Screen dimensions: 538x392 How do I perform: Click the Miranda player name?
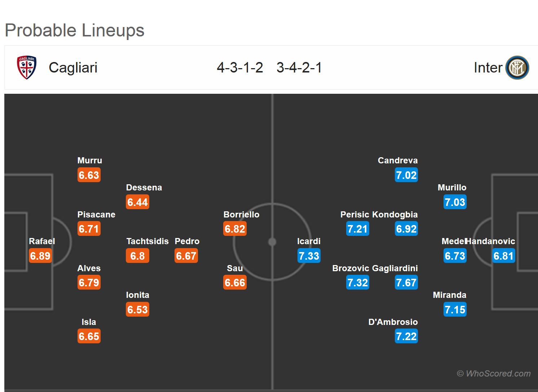(450, 295)
